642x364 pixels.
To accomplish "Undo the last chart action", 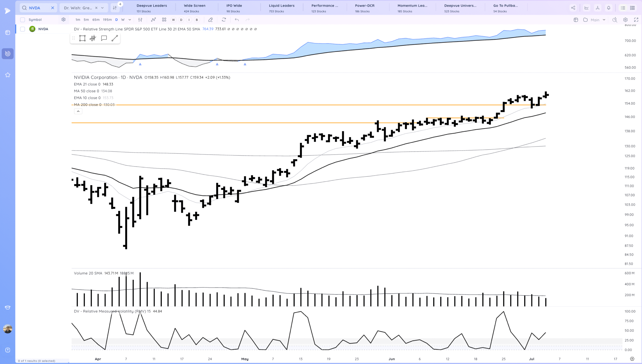I will tap(237, 20).
